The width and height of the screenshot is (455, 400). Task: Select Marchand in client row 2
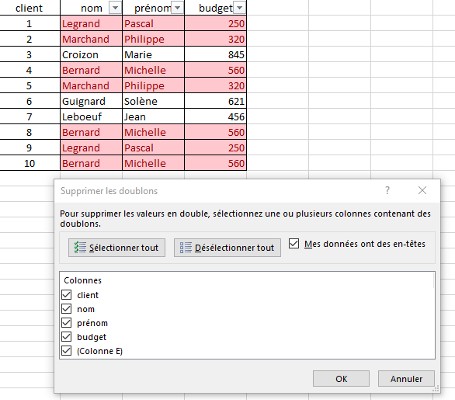[x=91, y=39]
